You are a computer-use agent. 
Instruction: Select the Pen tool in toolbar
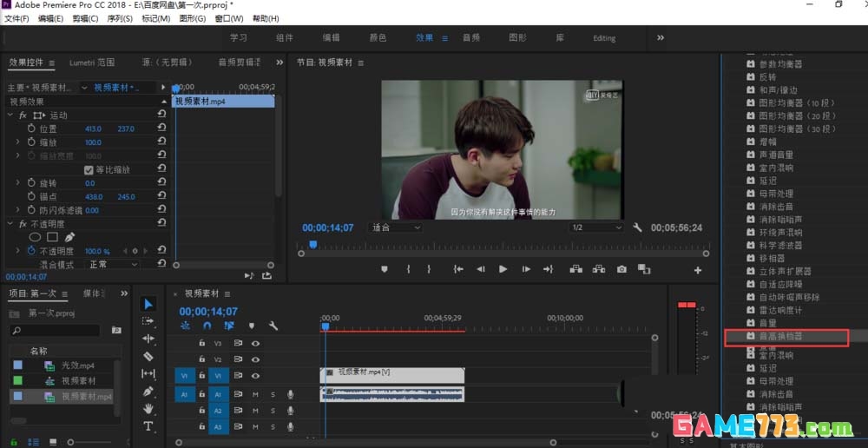pyautogui.click(x=148, y=392)
